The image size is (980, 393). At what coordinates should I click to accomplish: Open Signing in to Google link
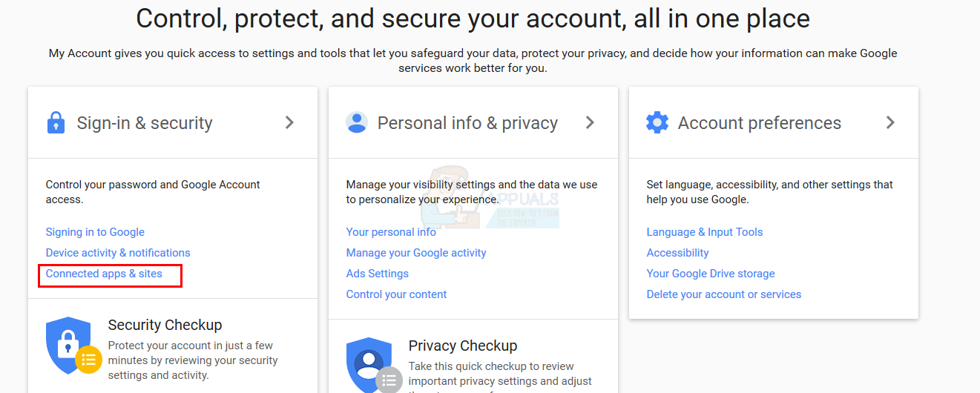click(95, 232)
